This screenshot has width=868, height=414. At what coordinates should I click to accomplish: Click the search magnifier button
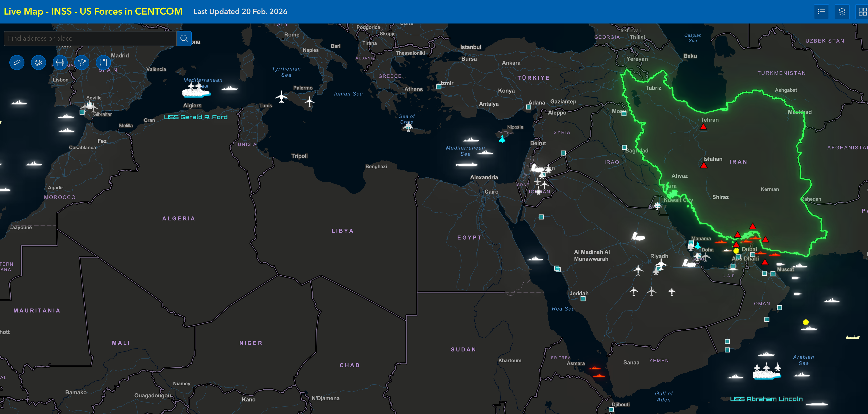[184, 38]
